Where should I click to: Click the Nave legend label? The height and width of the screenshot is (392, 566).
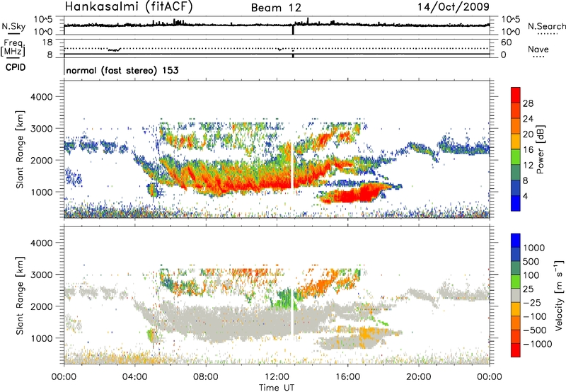point(538,49)
